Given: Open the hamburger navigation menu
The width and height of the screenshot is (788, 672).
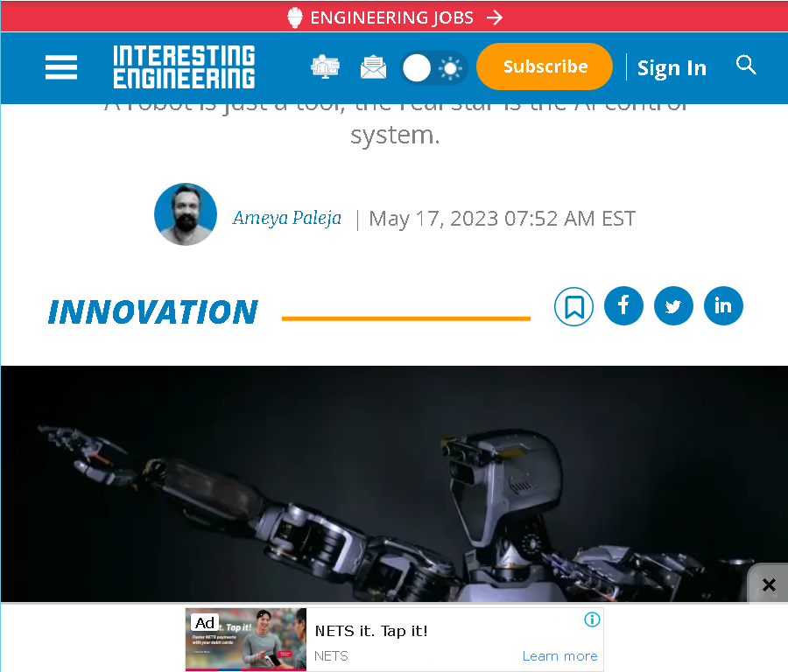Looking at the screenshot, I should (61, 67).
